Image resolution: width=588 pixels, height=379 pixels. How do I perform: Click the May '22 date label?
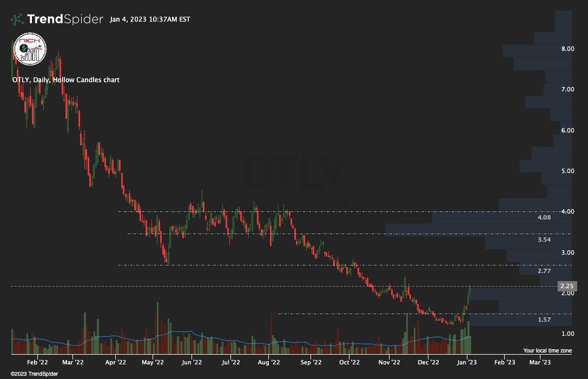(x=153, y=362)
